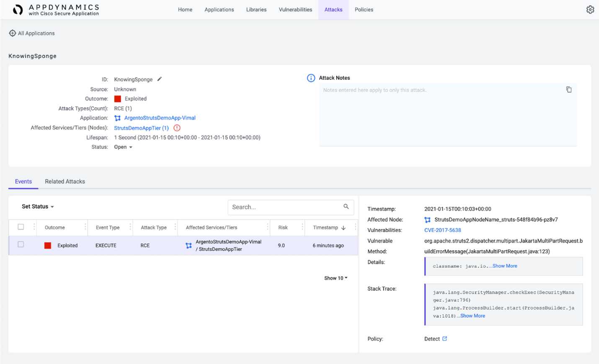Click the pencil icon to edit attack ID
Image resolution: width=599 pixels, height=364 pixels.
[160, 79]
